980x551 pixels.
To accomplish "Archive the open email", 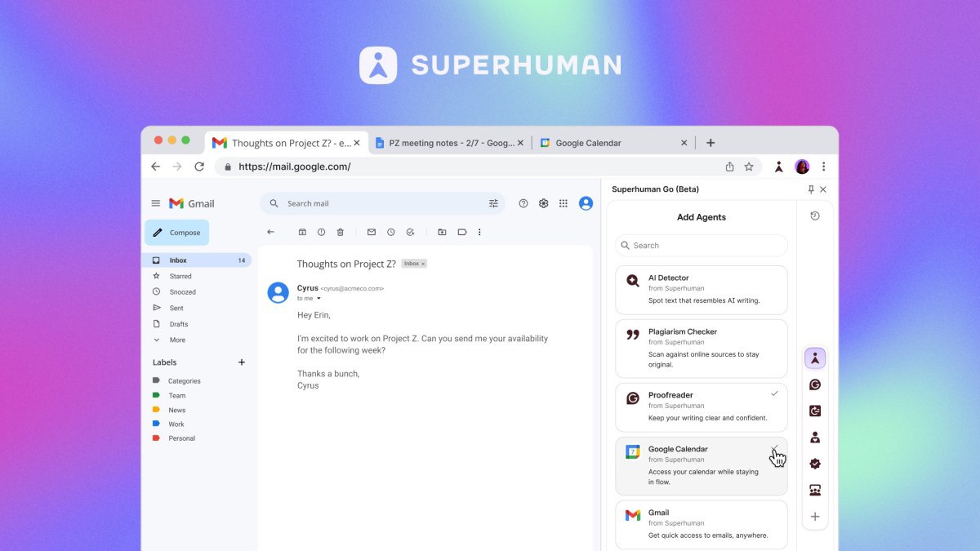I will coord(303,232).
